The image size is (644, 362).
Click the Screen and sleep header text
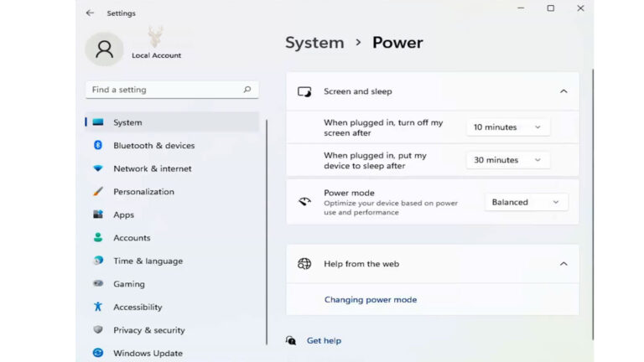(358, 91)
